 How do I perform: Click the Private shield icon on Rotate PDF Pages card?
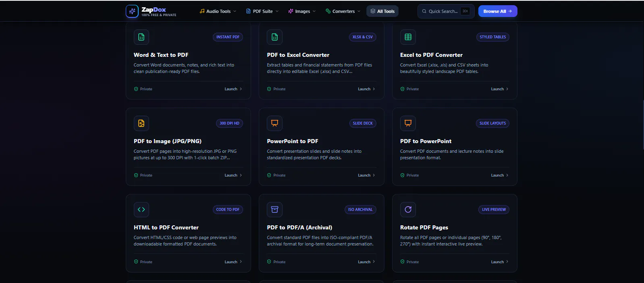(x=402, y=262)
